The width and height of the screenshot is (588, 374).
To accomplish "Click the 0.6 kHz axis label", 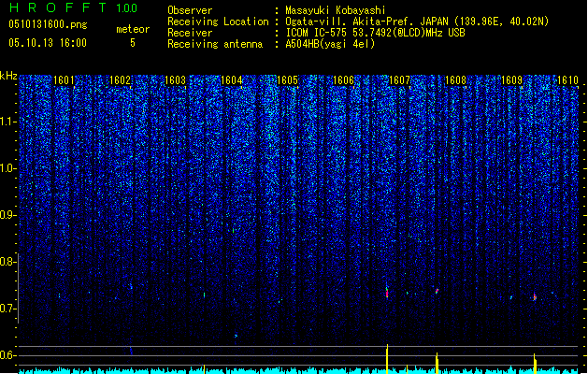I will click(8, 355).
